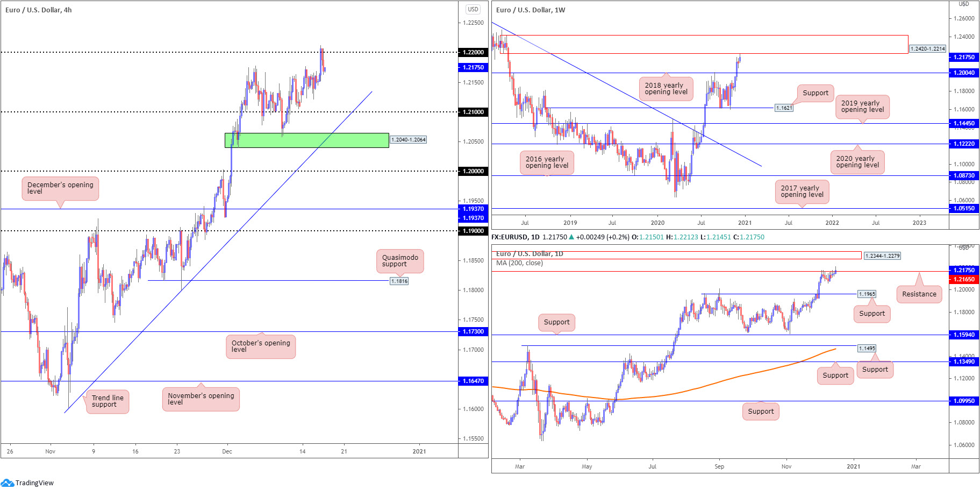Viewport: 980px width, 489px height.
Task: Select the 1.21000 price level tag
Action: tap(473, 112)
